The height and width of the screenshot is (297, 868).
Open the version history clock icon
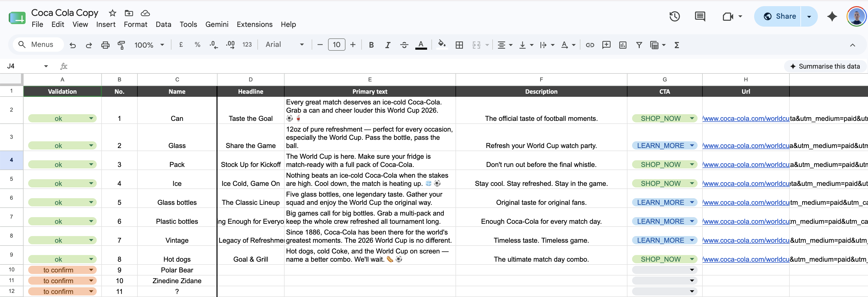coord(674,16)
